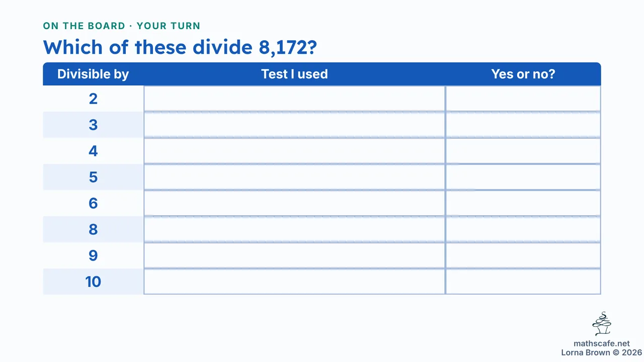Click the divisor number 5 label
The height and width of the screenshot is (362, 644).
(x=93, y=177)
